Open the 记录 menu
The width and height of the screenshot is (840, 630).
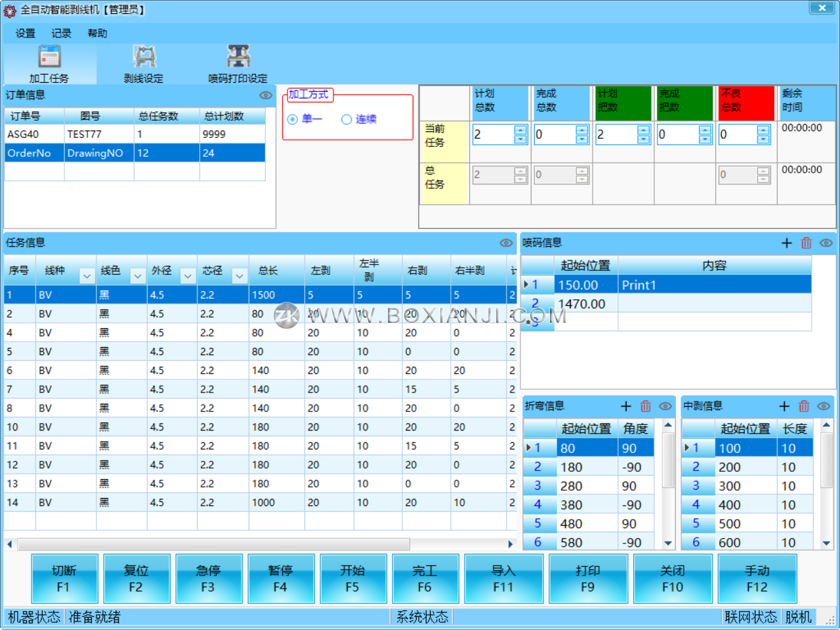pyautogui.click(x=62, y=33)
